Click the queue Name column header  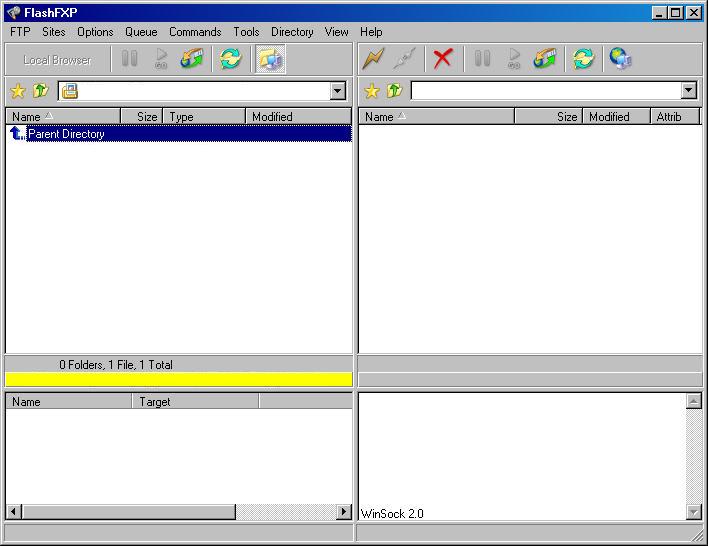pos(69,401)
